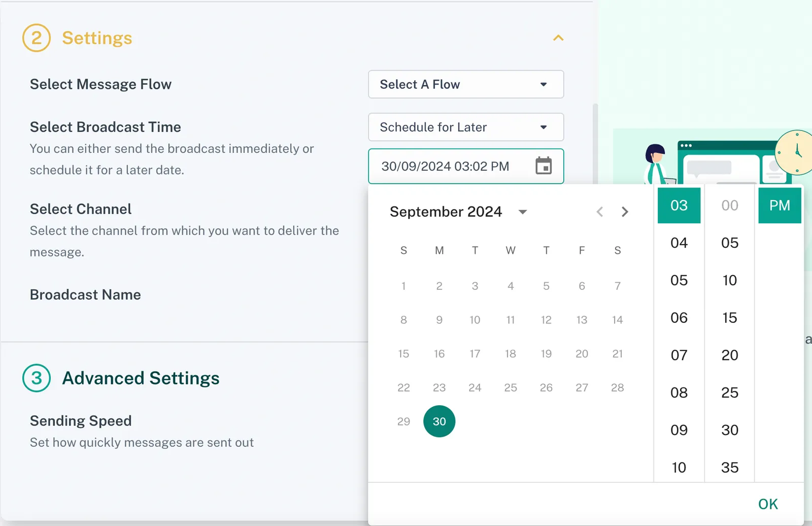Open the Advanced Settings section heading
Viewport: 812px width, 526px height.
[x=141, y=378]
